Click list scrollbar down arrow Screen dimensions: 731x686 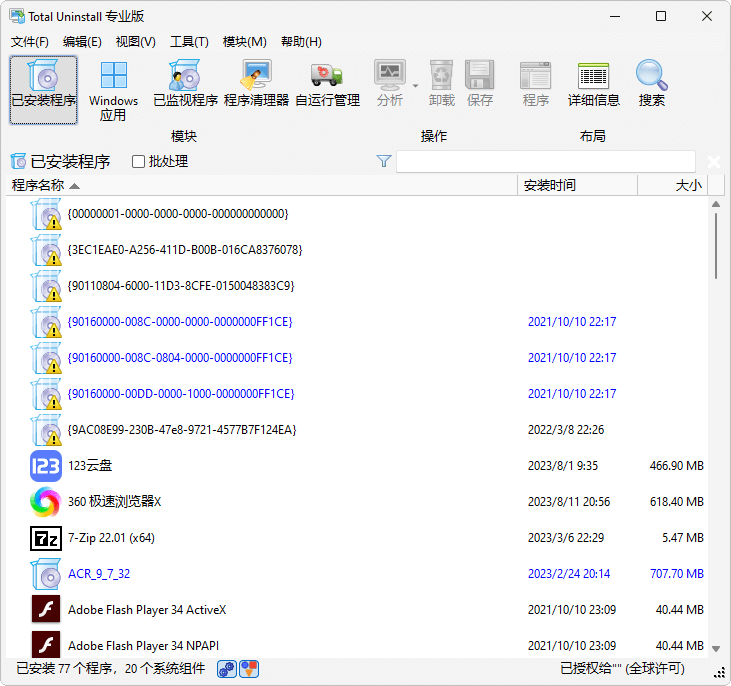coord(716,649)
